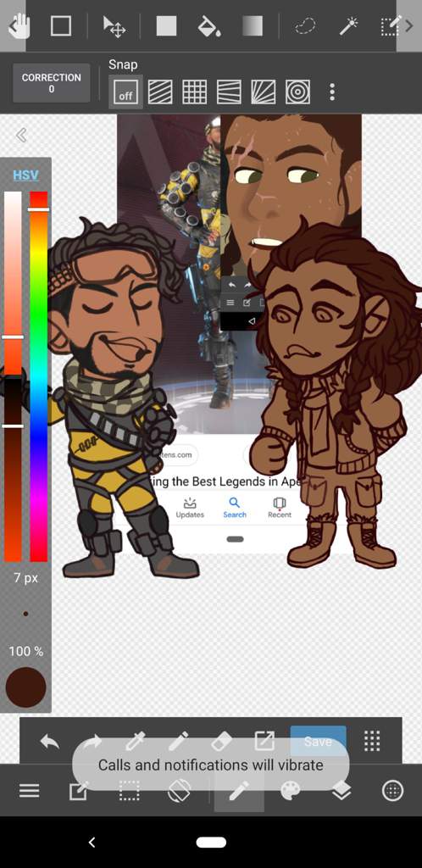The width and height of the screenshot is (422, 868).
Task: Collapse the color panel with chevrons
Action: coord(21,135)
